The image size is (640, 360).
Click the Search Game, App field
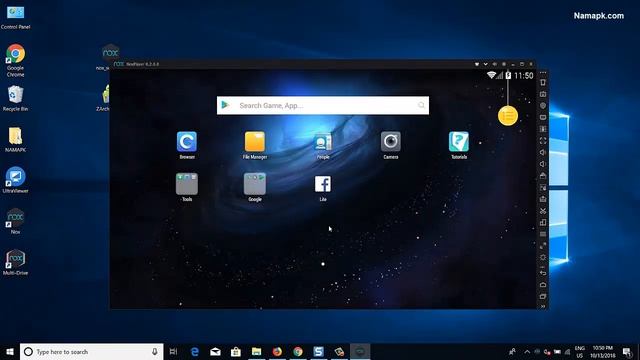[323, 105]
